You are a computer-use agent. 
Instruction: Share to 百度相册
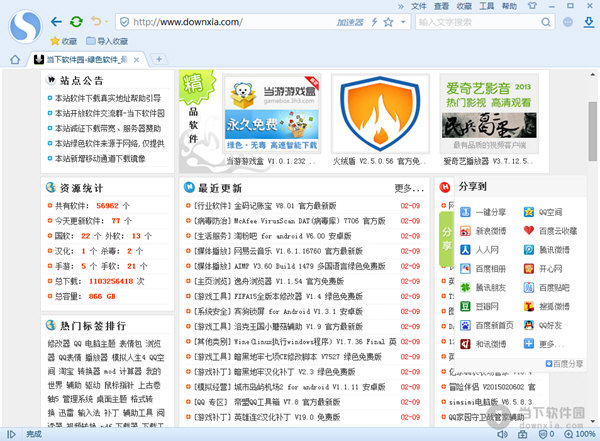point(483,269)
